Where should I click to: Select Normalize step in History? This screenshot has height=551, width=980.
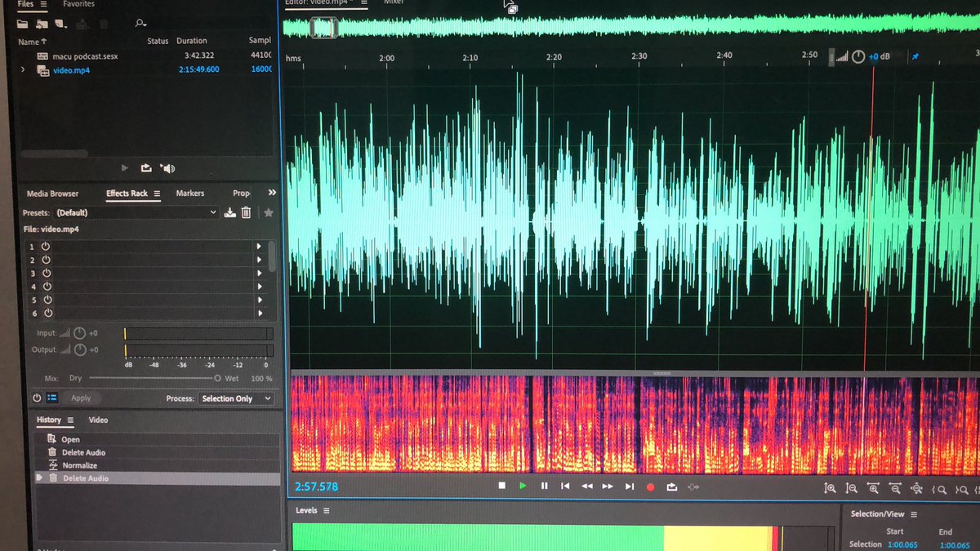tap(80, 465)
